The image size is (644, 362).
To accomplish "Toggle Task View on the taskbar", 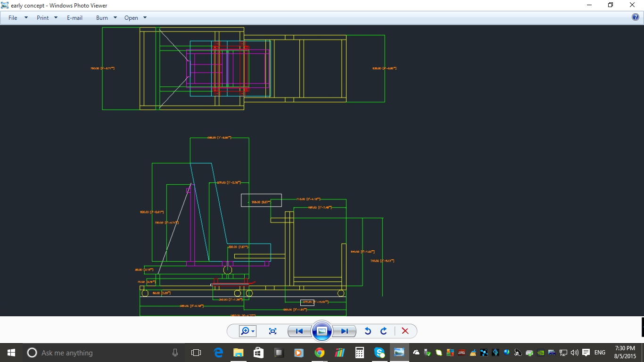I will click(x=196, y=353).
